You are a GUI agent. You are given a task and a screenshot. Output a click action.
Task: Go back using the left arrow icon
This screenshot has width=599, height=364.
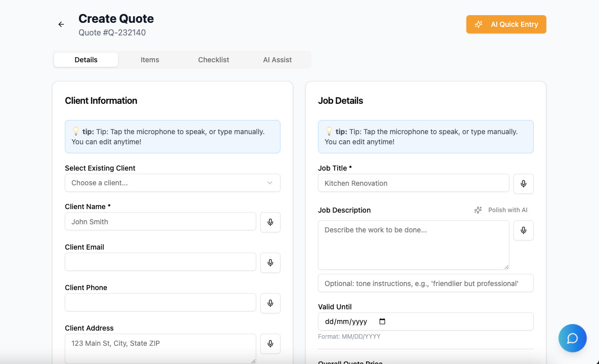(x=61, y=24)
